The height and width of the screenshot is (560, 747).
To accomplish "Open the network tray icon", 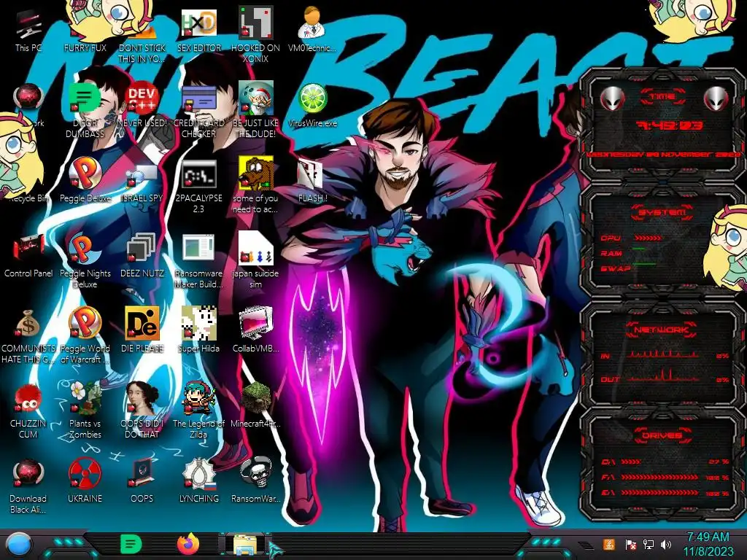I will [x=648, y=544].
